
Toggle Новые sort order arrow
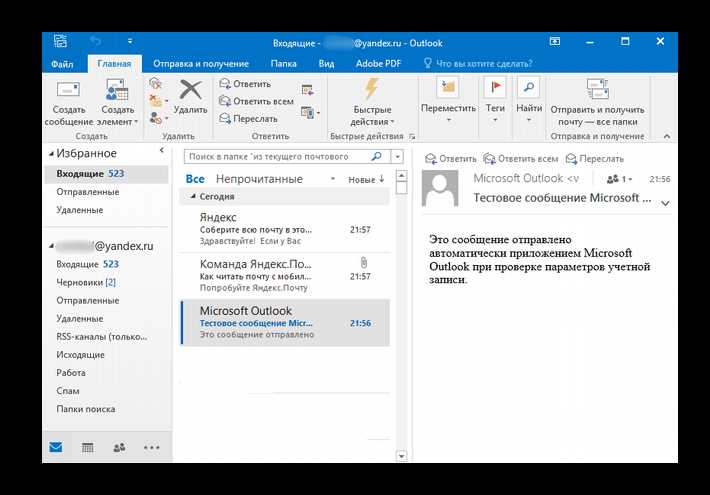coord(382,179)
